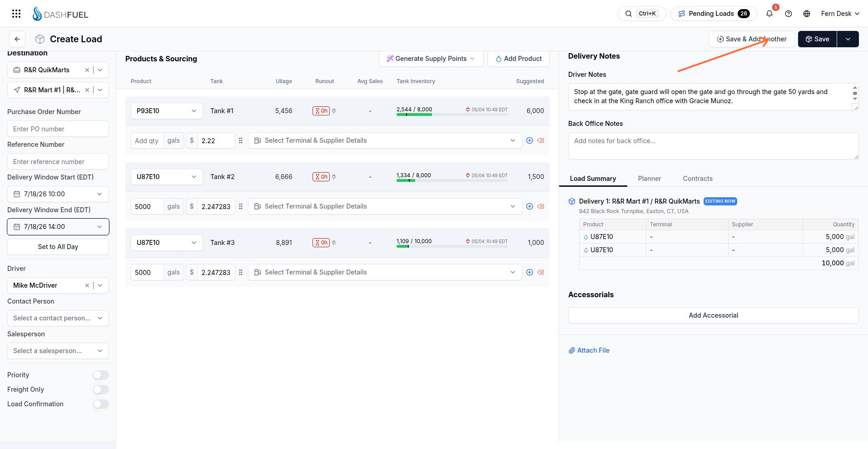
Task: Expand the R&R QuikMarts dropdown
Action: [100, 70]
